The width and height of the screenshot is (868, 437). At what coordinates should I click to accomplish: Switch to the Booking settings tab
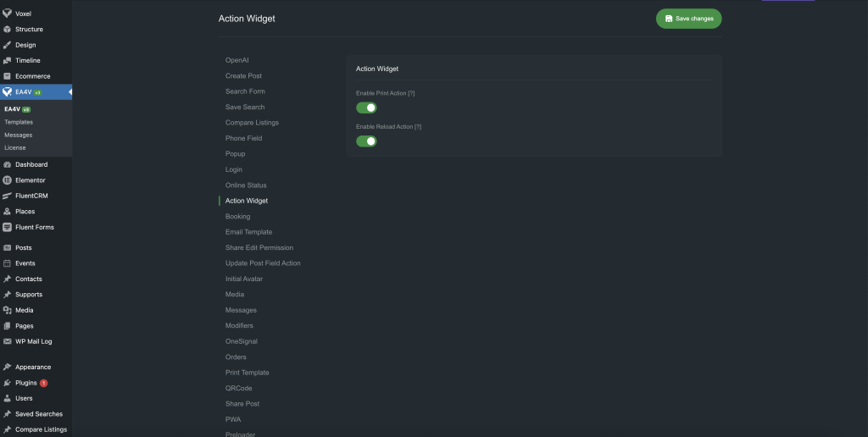point(238,217)
